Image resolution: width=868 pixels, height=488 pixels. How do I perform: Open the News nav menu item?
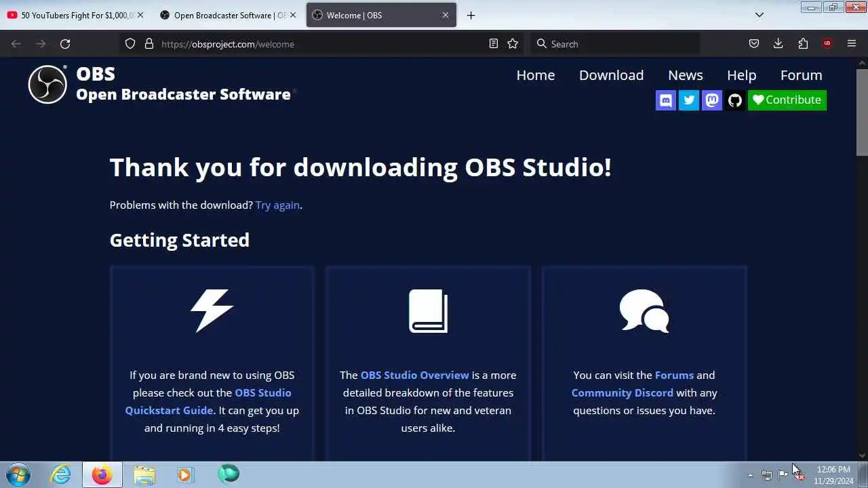coord(686,75)
